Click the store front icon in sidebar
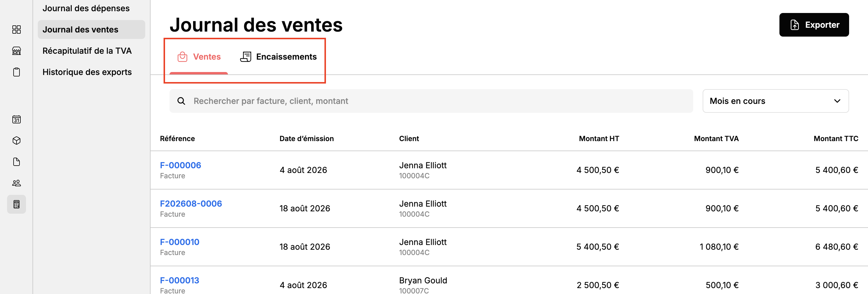 click(17, 51)
